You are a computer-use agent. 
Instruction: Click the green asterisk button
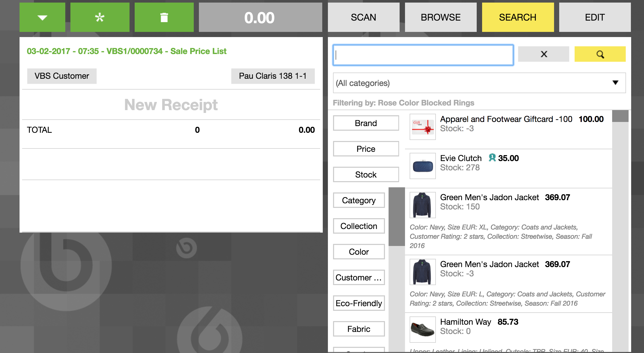[100, 17]
